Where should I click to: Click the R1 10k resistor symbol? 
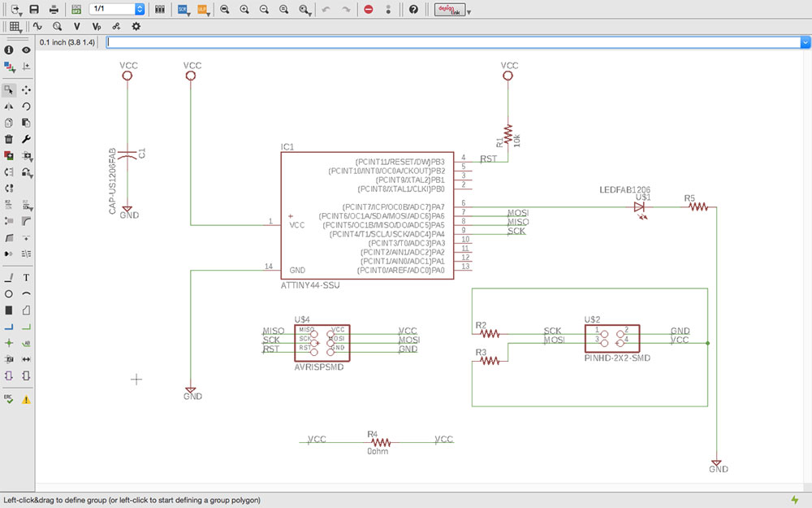[x=508, y=134]
